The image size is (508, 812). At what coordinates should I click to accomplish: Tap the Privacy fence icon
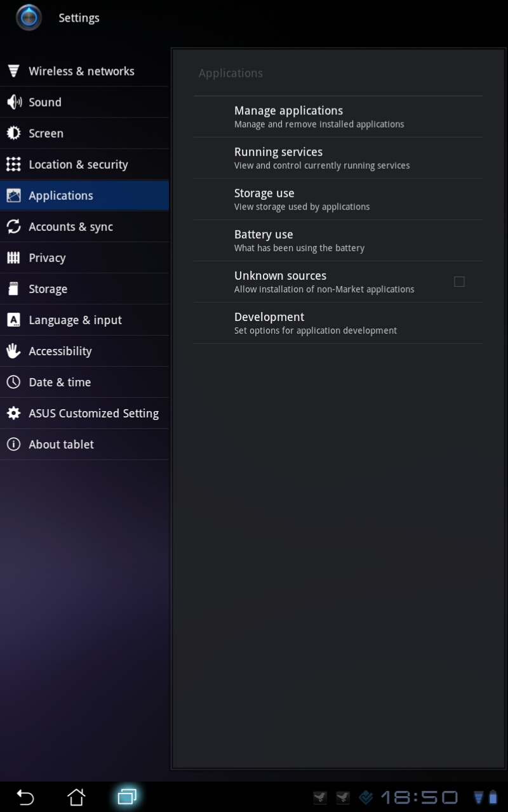click(13, 258)
